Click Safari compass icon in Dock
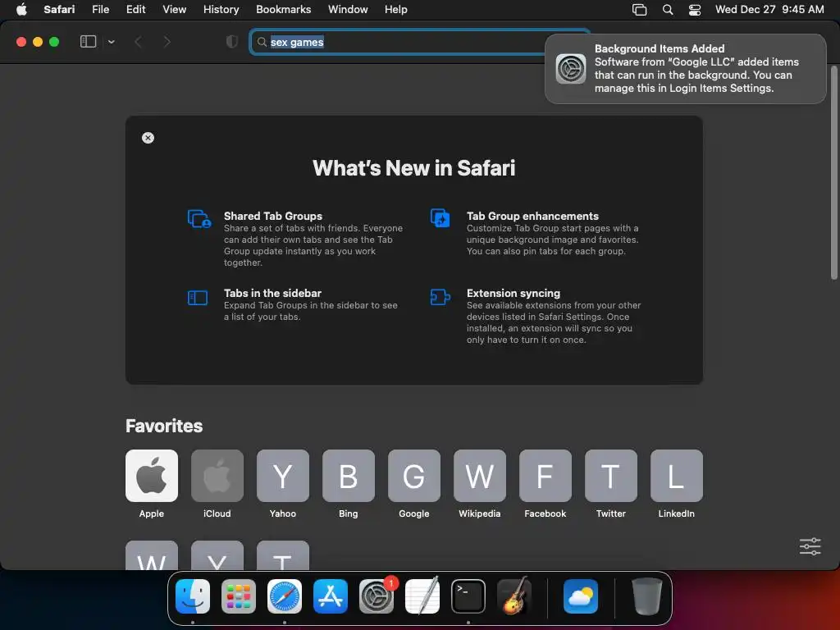Image resolution: width=840 pixels, height=630 pixels. coord(285,596)
